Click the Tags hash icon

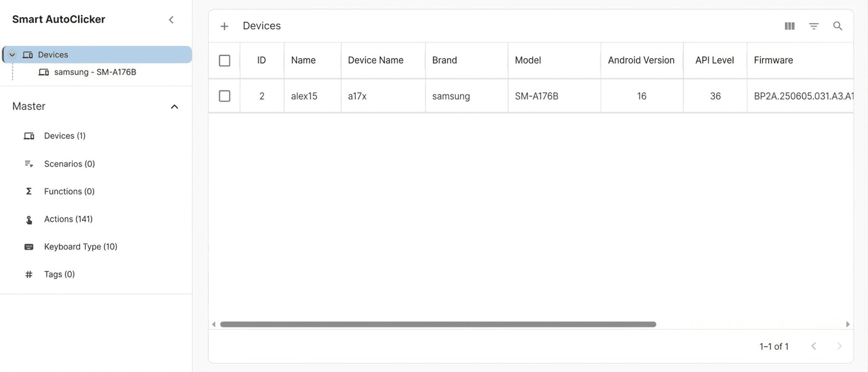click(x=29, y=275)
